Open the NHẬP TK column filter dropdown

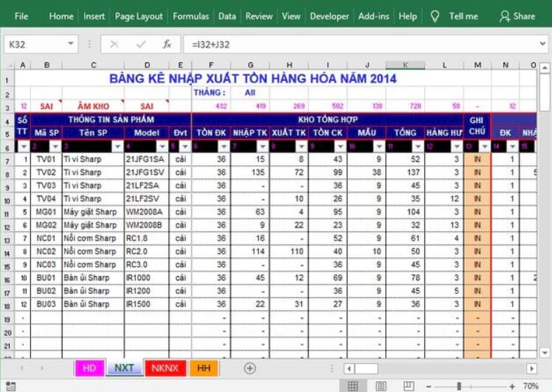(262, 146)
